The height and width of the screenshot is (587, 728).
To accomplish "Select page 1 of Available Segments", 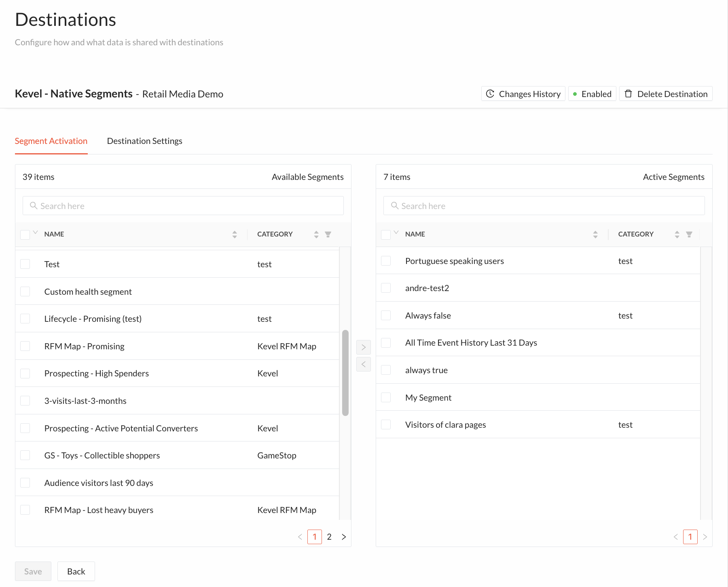I will click(x=315, y=537).
